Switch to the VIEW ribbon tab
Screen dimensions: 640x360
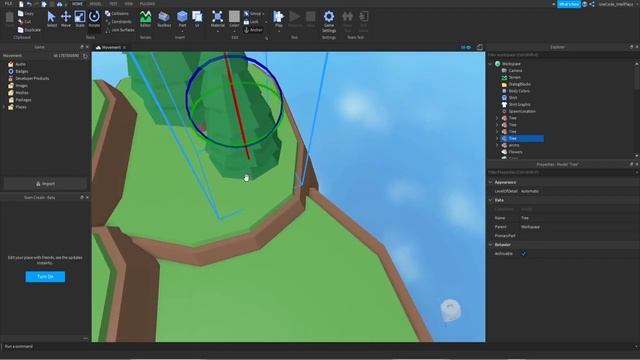pyautogui.click(x=129, y=4)
